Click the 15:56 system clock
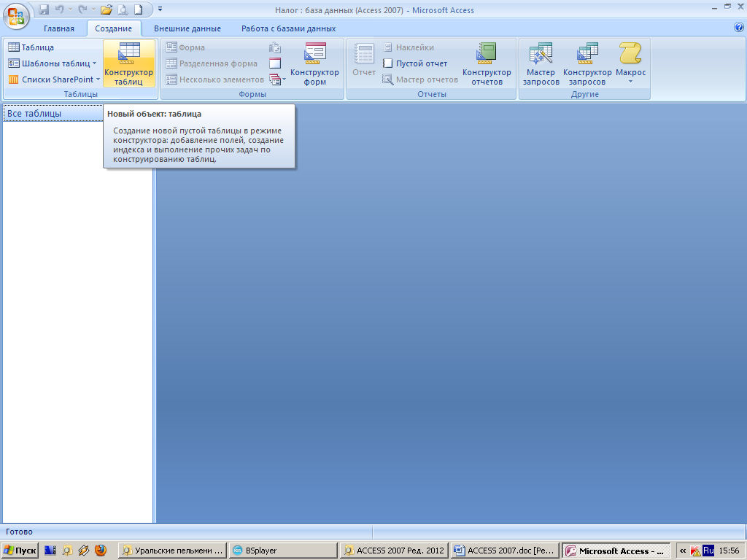The image size is (747, 560). point(729,551)
